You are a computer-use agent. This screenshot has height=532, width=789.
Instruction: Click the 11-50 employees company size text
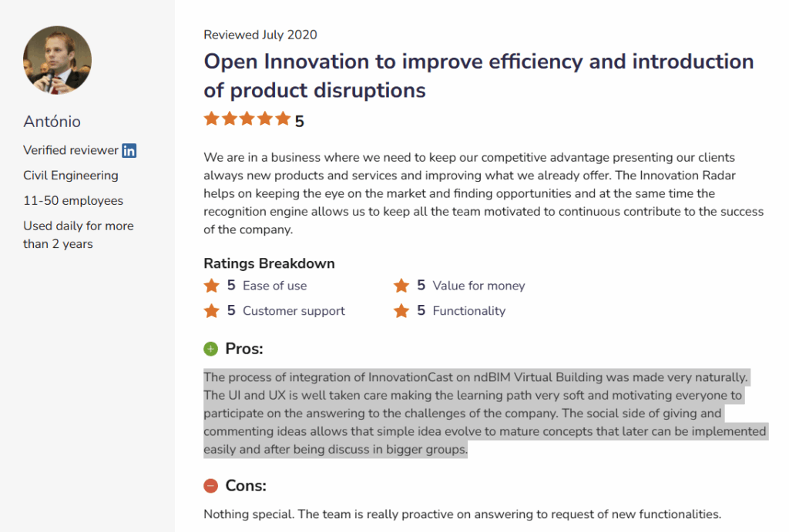coord(73,201)
